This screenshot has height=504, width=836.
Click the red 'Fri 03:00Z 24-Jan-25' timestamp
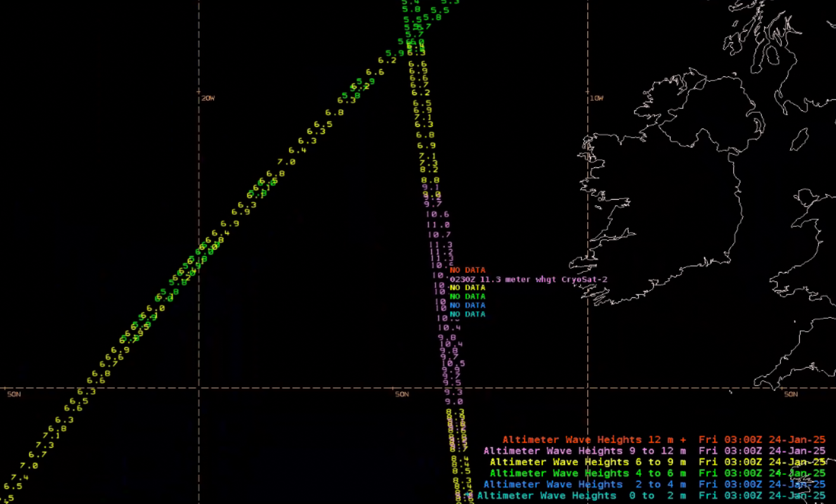point(762,439)
